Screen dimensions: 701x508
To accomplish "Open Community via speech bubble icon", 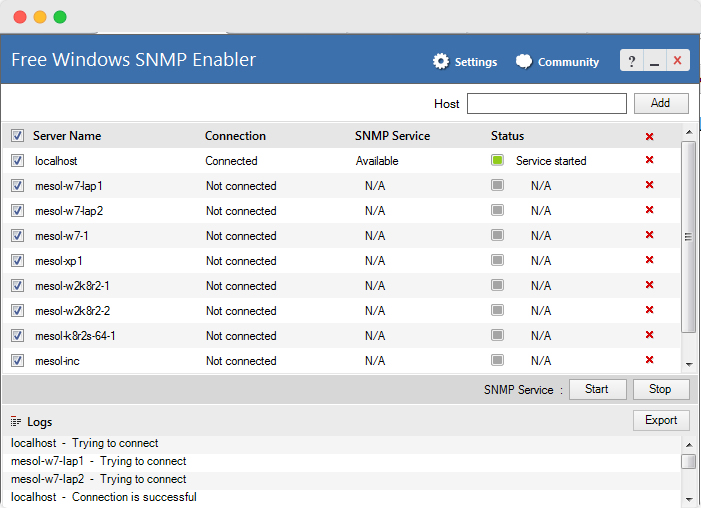I will click(524, 61).
